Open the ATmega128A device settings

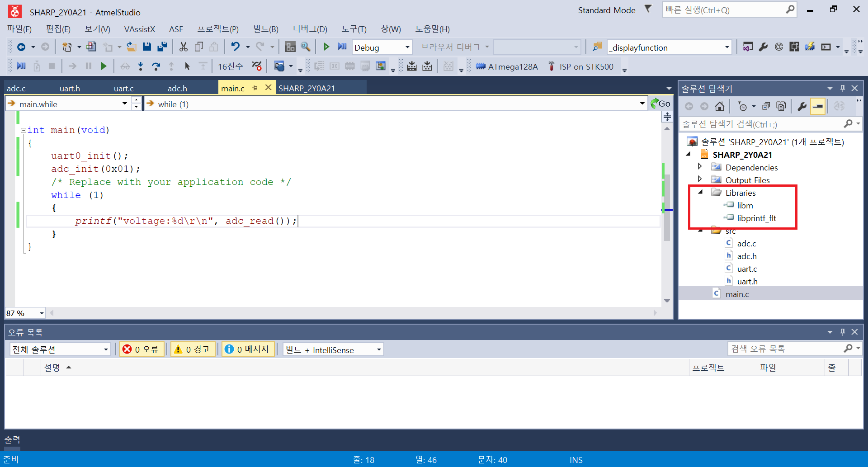click(507, 66)
